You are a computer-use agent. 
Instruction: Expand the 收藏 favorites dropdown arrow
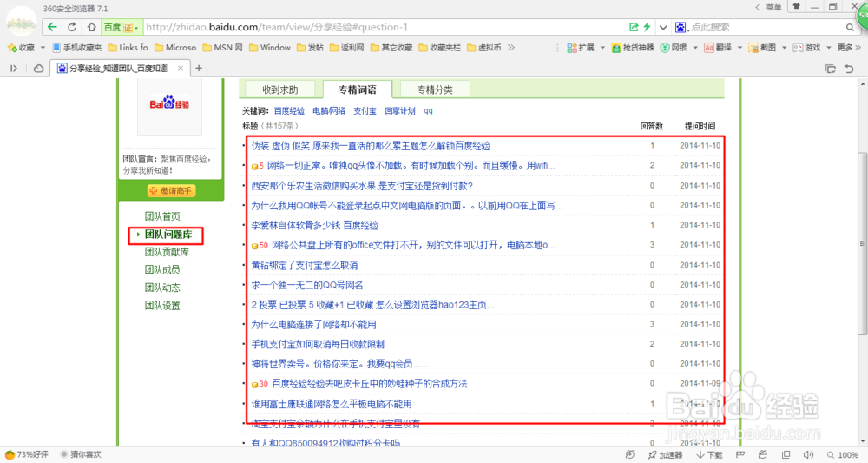43,48
